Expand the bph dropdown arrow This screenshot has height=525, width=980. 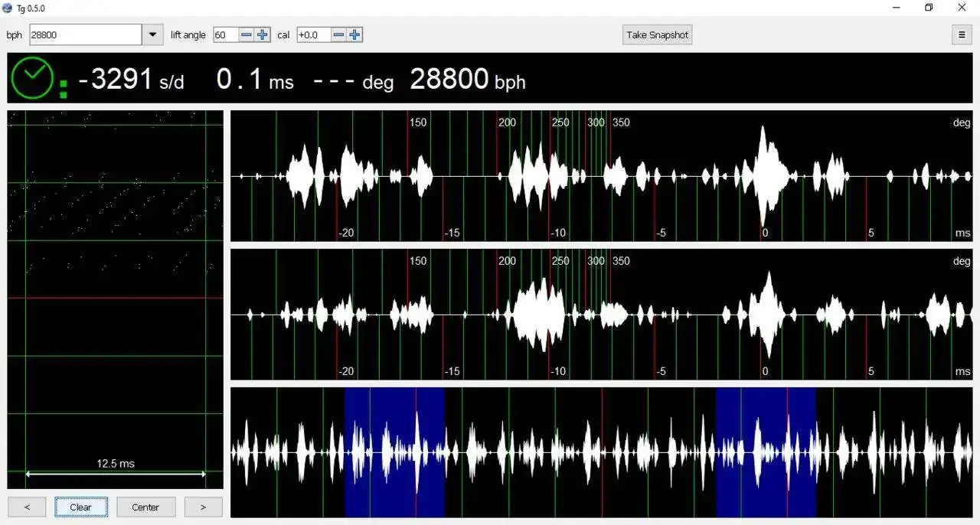click(x=152, y=34)
